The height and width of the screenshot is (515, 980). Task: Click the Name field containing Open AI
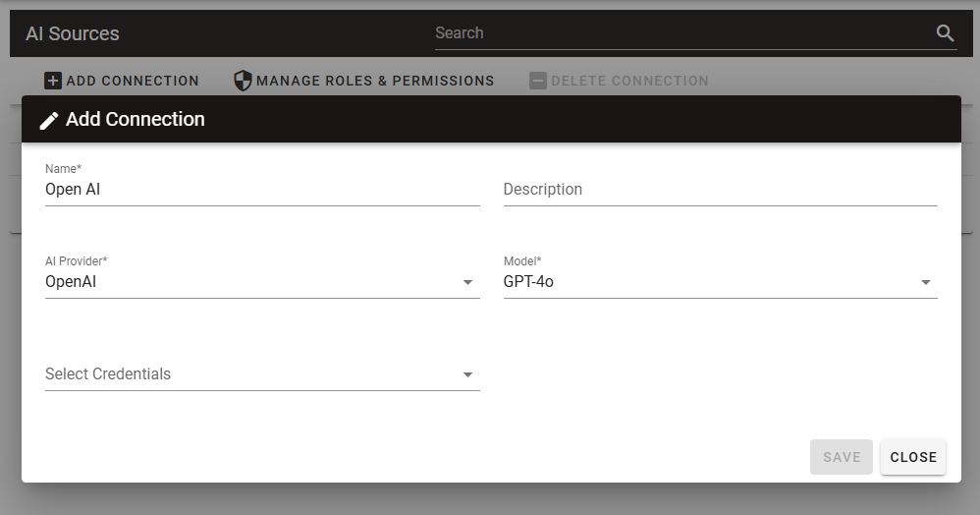pyautogui.click(x=261, y=190)
